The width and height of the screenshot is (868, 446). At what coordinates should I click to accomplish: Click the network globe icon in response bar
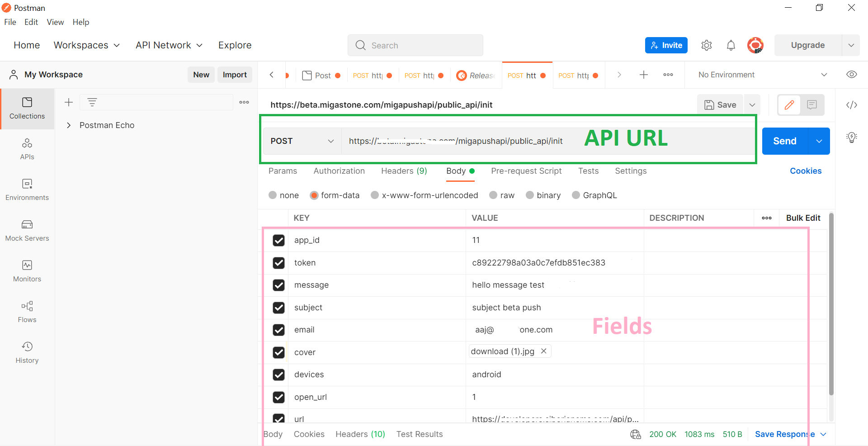pyautogui.click(x=636, y=434)
